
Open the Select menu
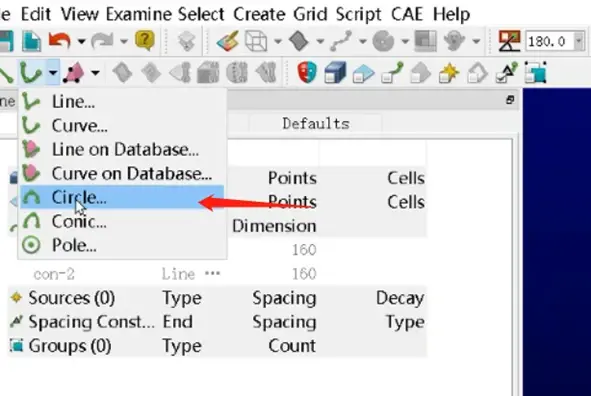tap(201, 14)
